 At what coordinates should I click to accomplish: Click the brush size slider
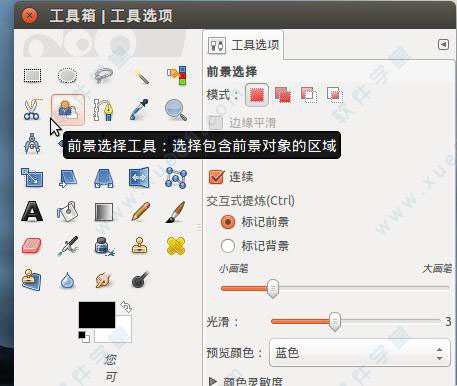(x=335, y=288)
